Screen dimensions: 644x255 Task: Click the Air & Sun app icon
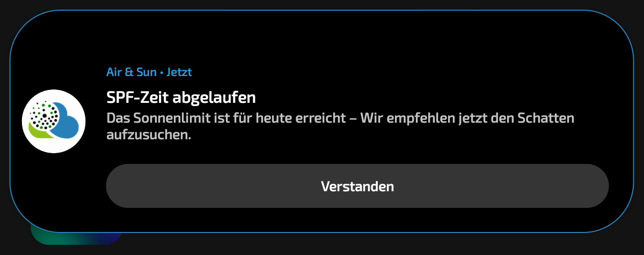click(x=53, y=121)
